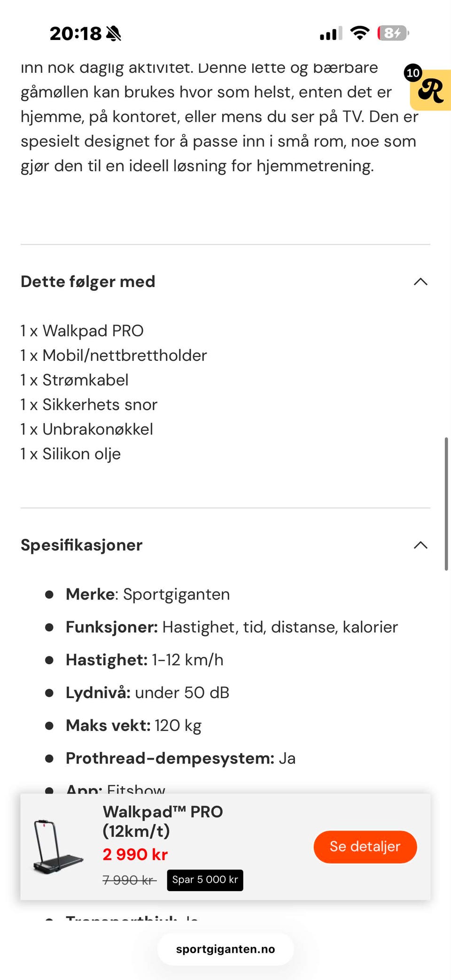
Task: Tap the 1 x Silikon olje list item
Action: [x=70, y=454]
